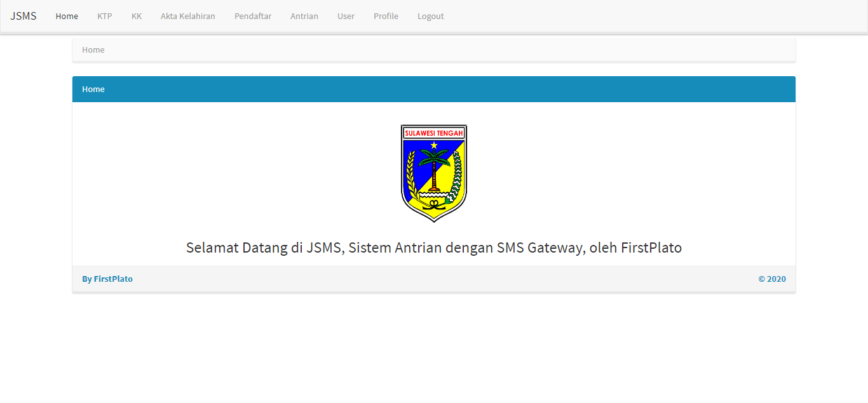View the Profile page

tap(386, 16)
